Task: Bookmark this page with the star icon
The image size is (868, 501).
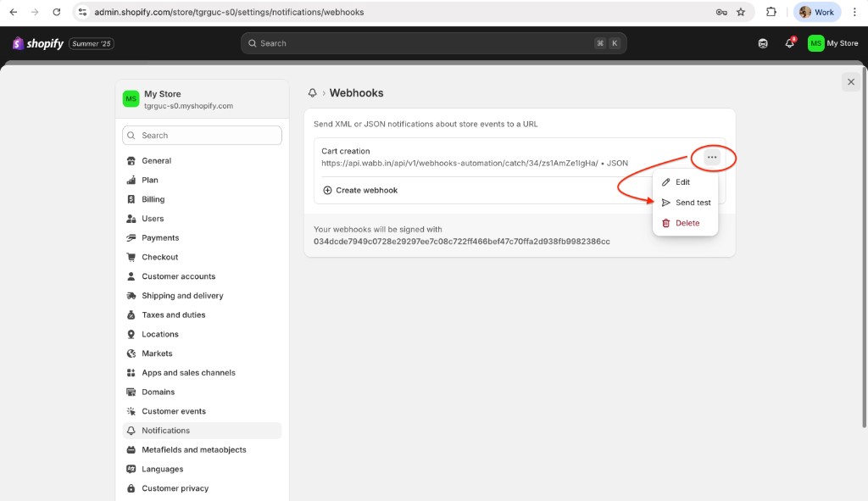Action: click(741, 12)
